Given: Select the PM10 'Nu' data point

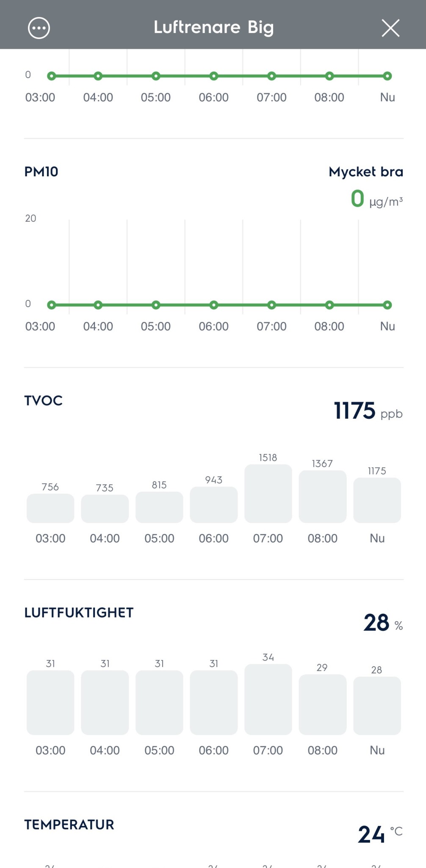Looking at the screenshot, I should [x=387, y=305].
